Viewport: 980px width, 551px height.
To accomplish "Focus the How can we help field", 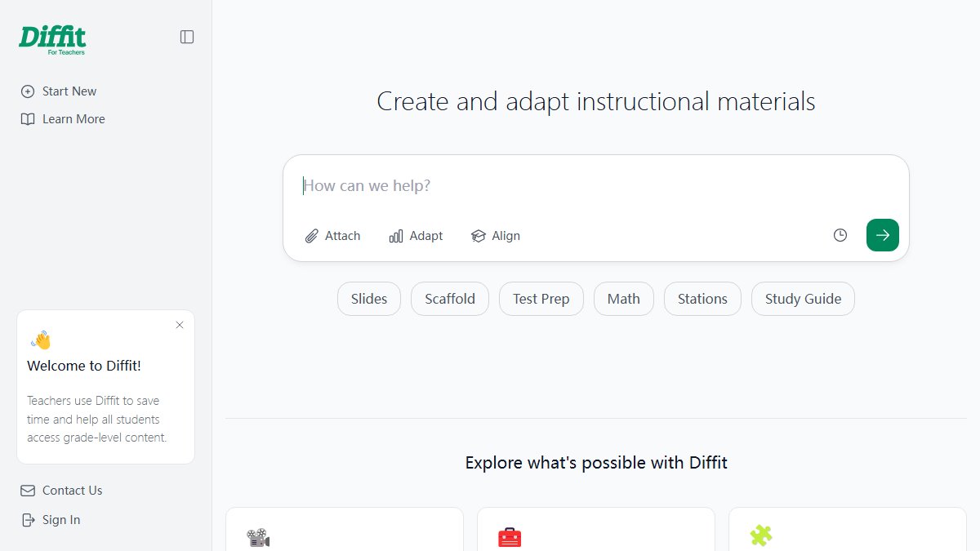I will click(596, 186).
